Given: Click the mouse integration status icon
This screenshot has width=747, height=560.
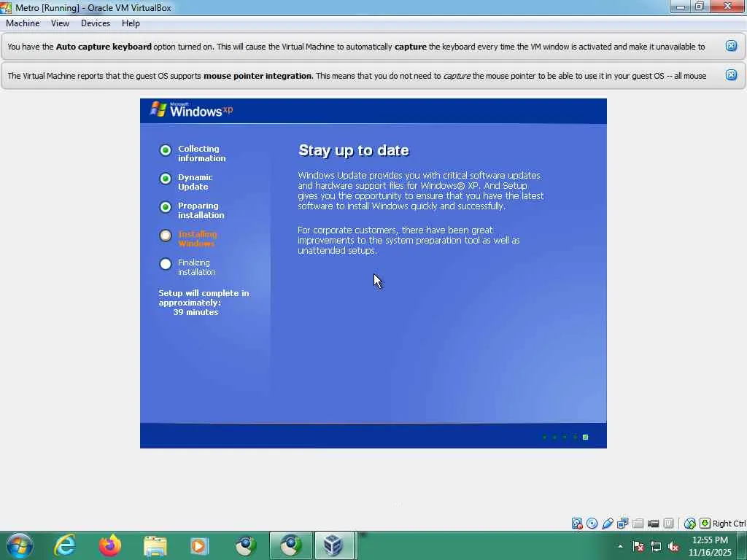Looking at the screenshot, I should coord(689,524).
